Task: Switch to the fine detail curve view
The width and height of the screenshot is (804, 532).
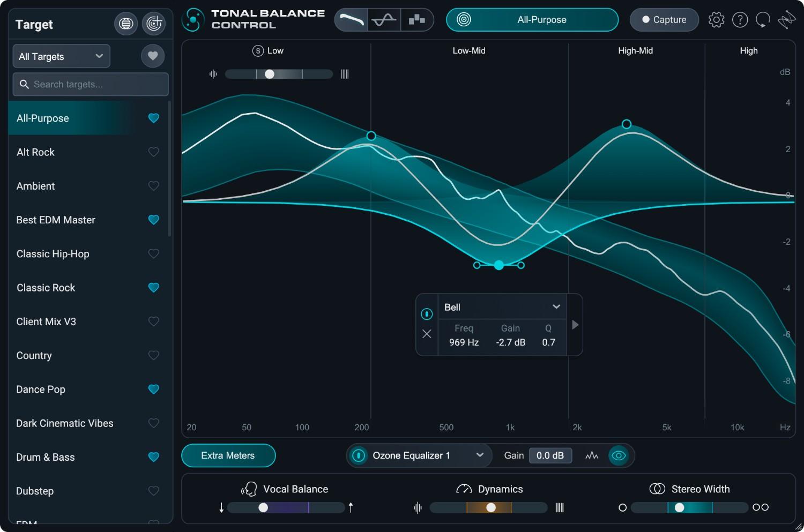Action: (384, 19)
